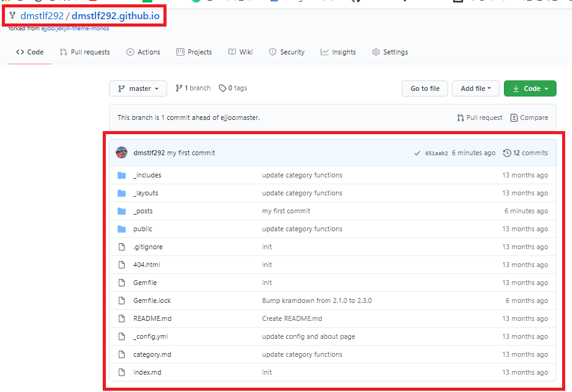Open the Insights tab
This screenshot has width=572, height=392.
338,52
